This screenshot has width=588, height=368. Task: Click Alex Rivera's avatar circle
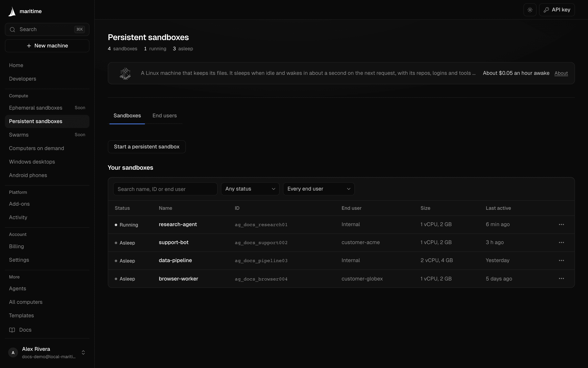point(13,353)
